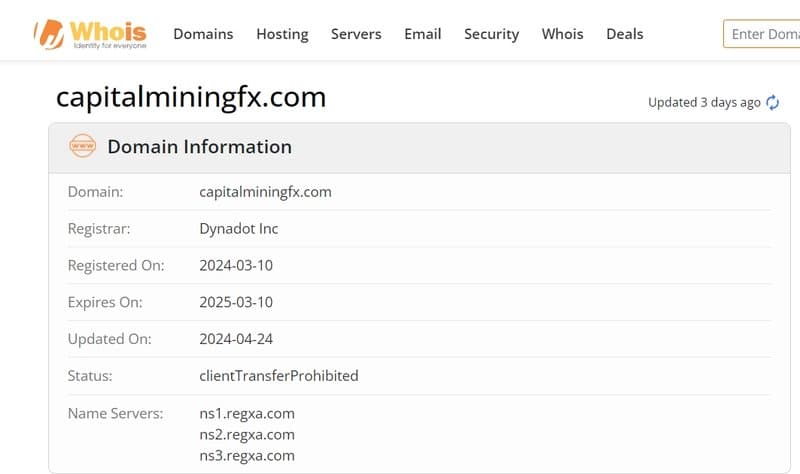Select the 'Status:' label
Viewport: 800px width, 474px height.
pos(90,376)
